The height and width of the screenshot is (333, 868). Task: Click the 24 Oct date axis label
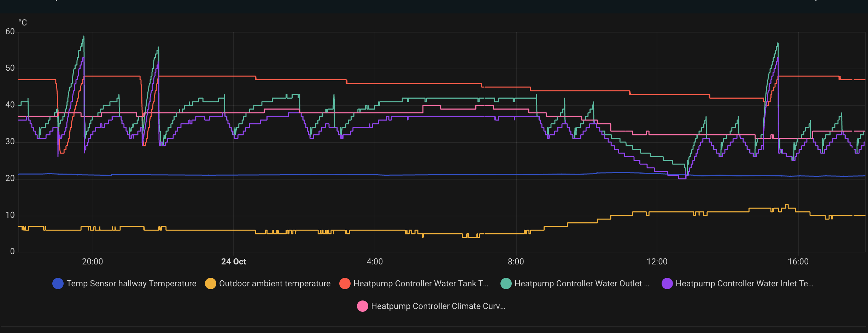pyautogui.click(x=234, y=262)
